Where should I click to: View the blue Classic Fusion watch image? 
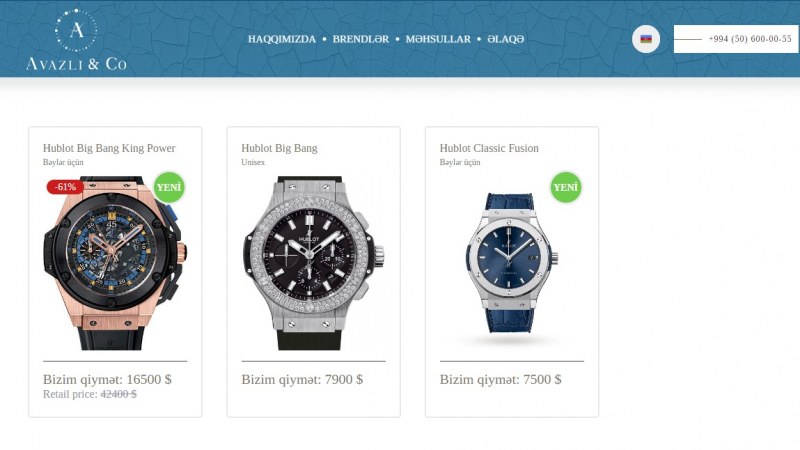pyautogui.click(x=512, y=263)
